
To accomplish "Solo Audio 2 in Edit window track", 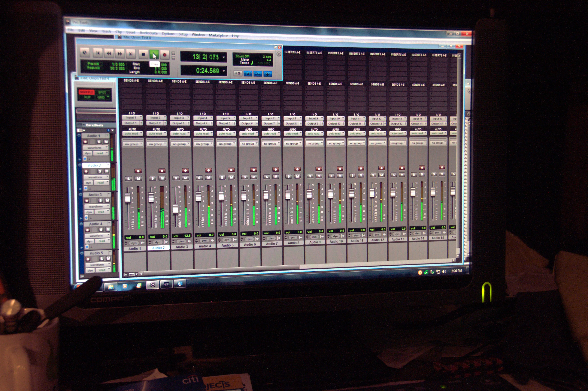I will [x=100, y=171].
